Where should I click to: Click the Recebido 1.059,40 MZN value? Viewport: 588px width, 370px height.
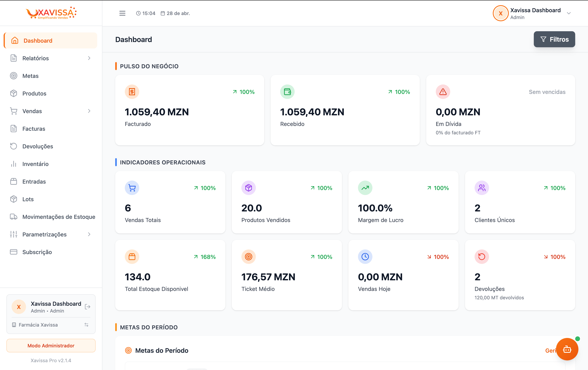pyautogui.click(x=312, y=112)
